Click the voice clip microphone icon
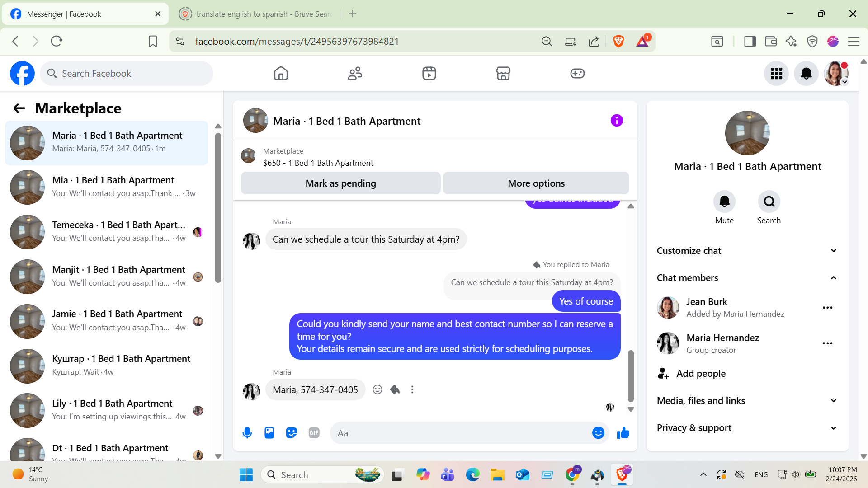 (247, 433)
